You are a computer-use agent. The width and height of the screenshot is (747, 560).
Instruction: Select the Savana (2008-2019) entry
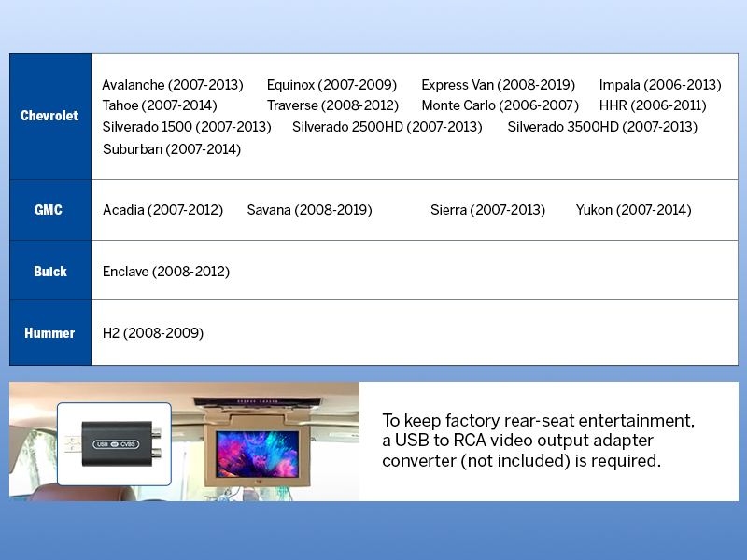pos(310,210)
